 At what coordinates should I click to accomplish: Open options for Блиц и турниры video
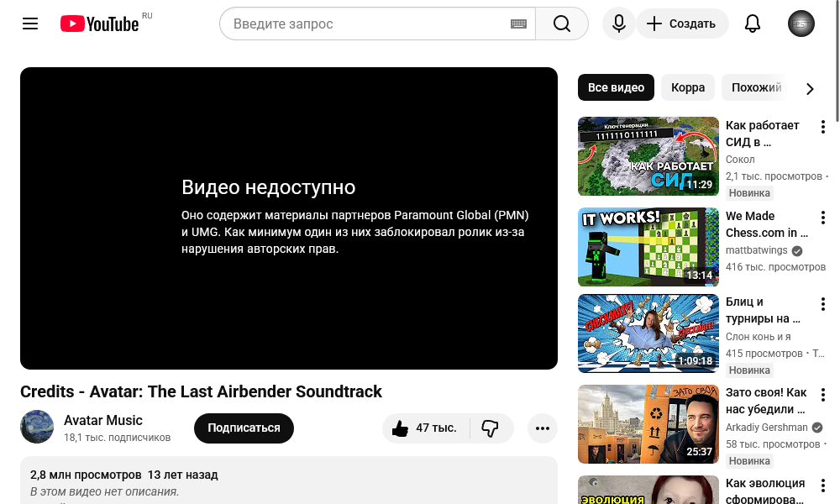pos(823,304)
